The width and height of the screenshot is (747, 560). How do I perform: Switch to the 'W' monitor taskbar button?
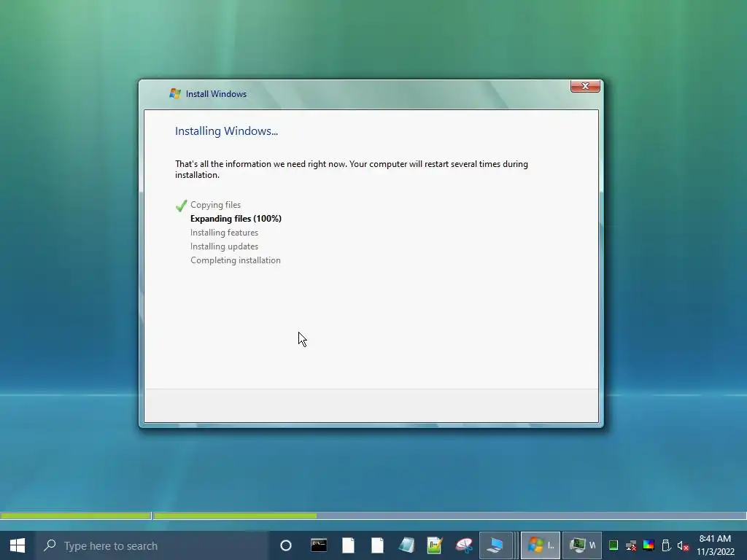(x=582, y=545)
